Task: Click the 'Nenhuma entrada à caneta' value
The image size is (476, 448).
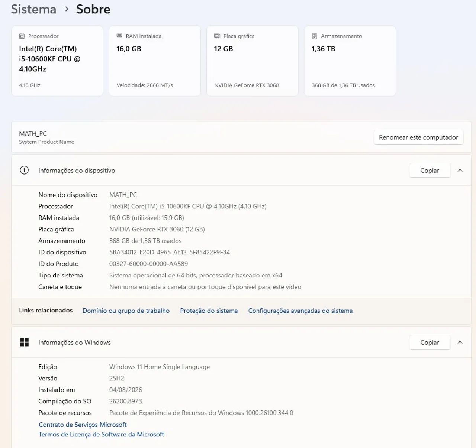Action: tap(205, 287)
